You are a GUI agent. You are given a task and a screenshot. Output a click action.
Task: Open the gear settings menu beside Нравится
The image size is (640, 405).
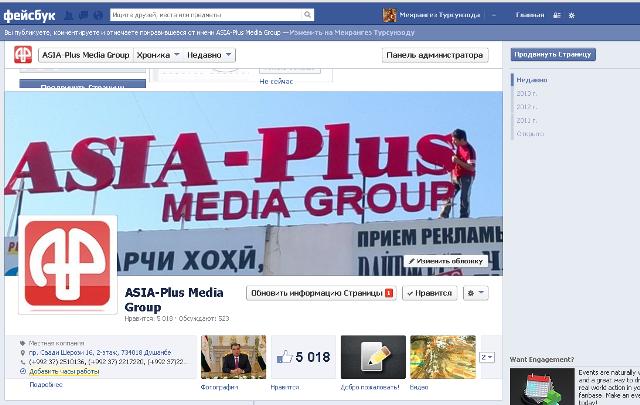(476, 293)
